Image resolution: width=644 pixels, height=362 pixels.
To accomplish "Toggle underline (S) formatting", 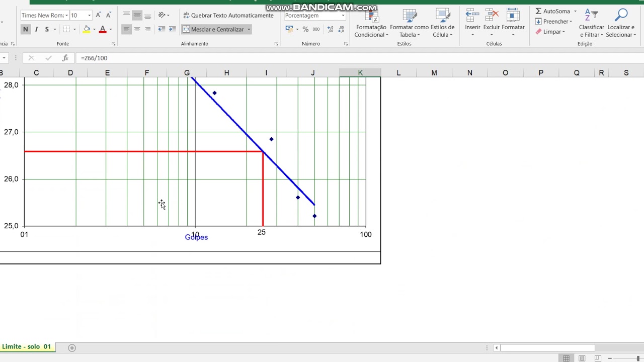I will click(47, 30).
